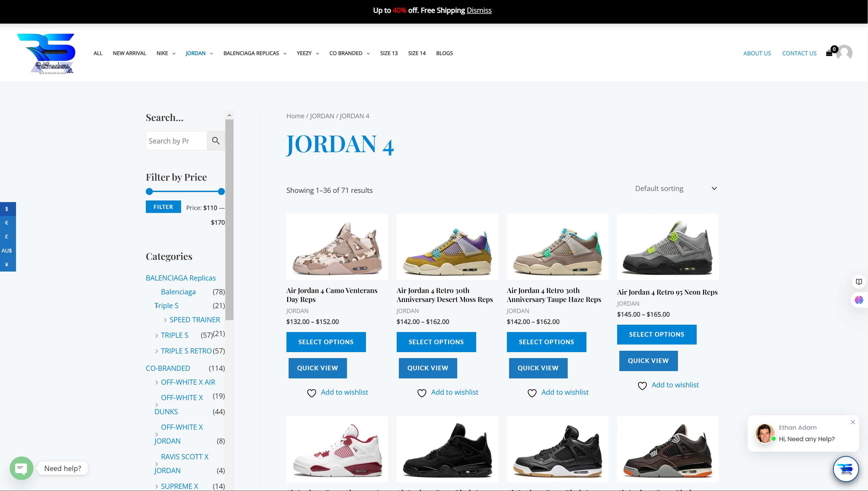Expand the SUPREME X category chevron
The height and width of the screenshot is (491, 868).
point(156,486)
